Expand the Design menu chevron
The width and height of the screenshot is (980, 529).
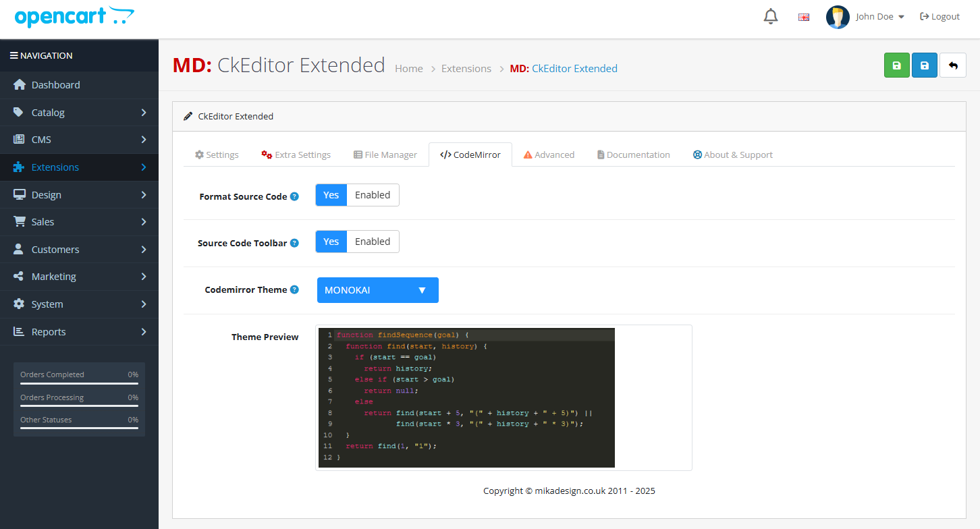144,195
